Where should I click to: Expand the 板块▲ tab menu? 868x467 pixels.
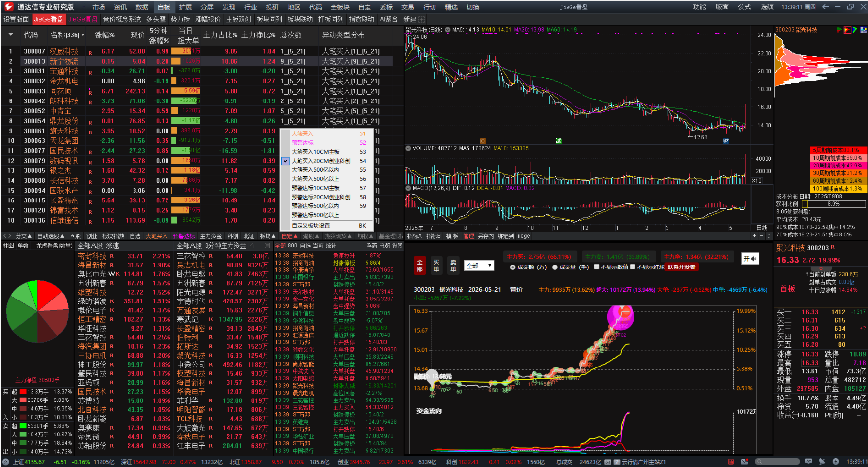268,236
